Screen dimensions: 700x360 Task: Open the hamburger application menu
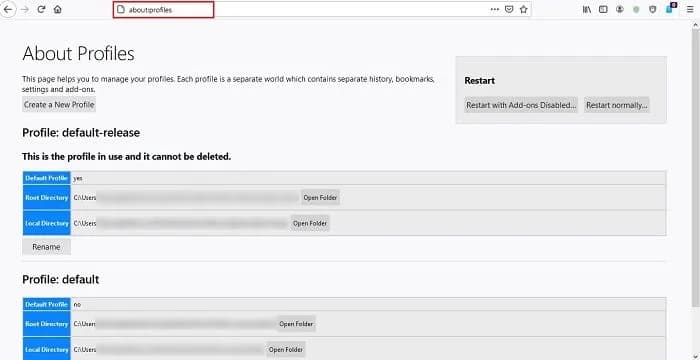click(x=690, y=9)
